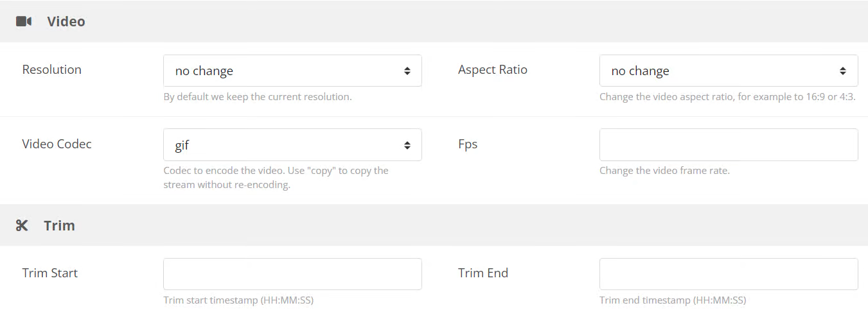Click the Aspect Ratio field label
This screenshot has height=319, width=868.
pyautogui.click(x=493, y=69)
